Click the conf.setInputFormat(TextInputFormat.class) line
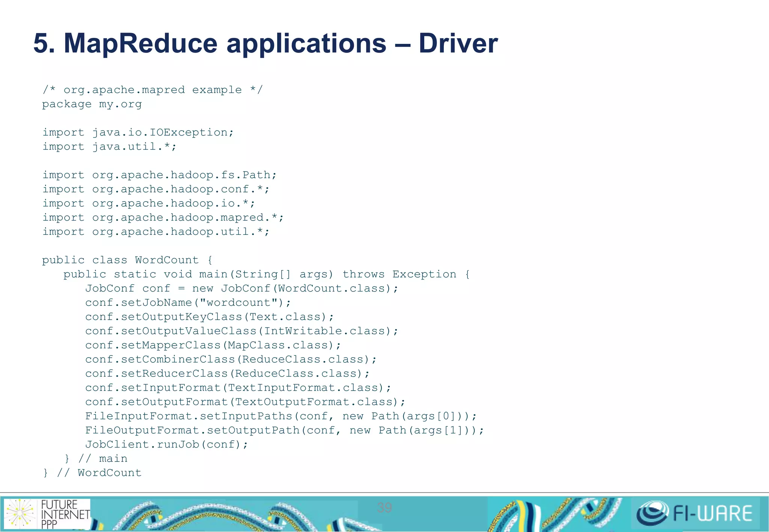This screenshot has width=769, height=532. coord(238,388)
